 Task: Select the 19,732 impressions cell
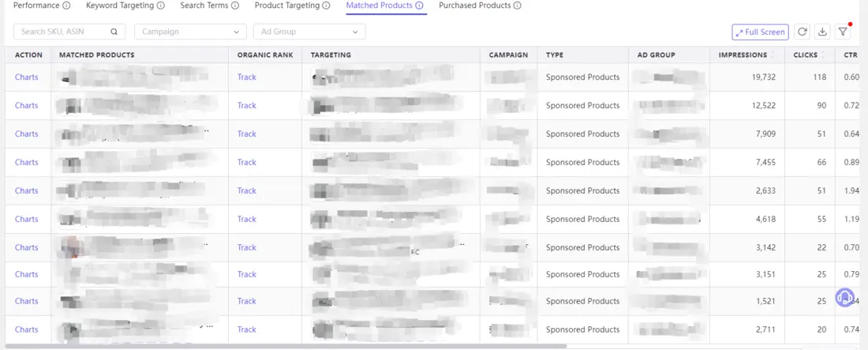(747, 77)
